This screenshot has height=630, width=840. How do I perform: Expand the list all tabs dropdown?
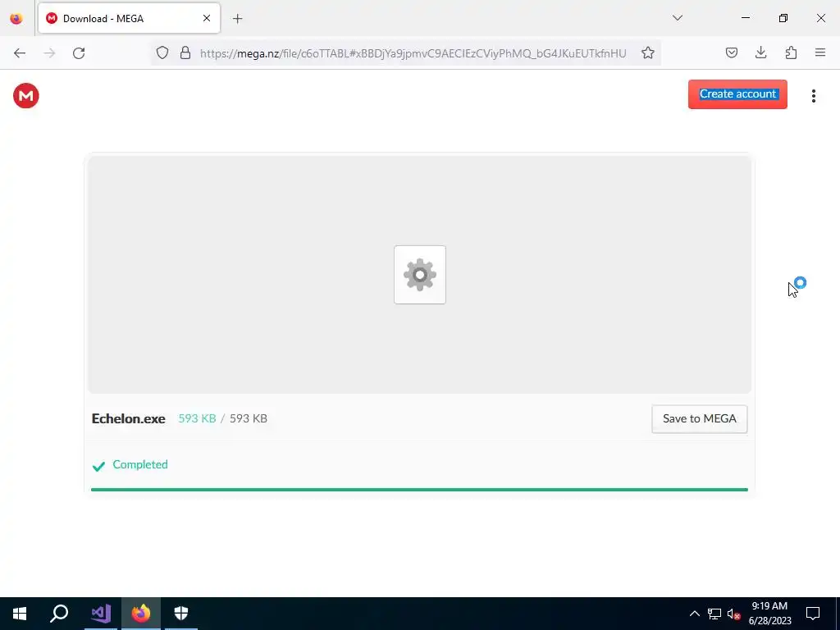point(677,18)
